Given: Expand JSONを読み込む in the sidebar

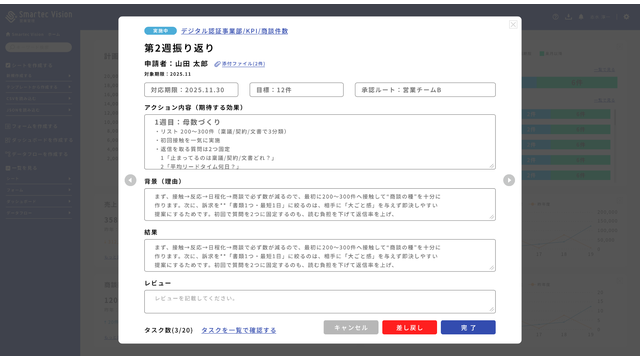Looking at the screenshot, I should click(38, 110).
